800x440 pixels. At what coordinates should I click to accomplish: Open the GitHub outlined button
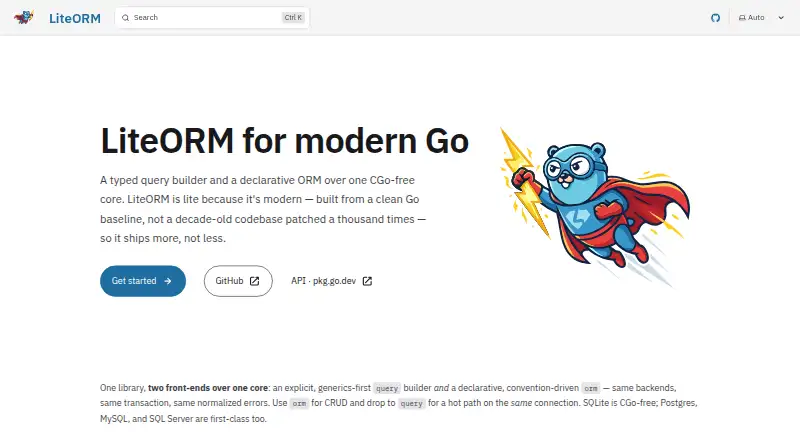click(238, 281)
